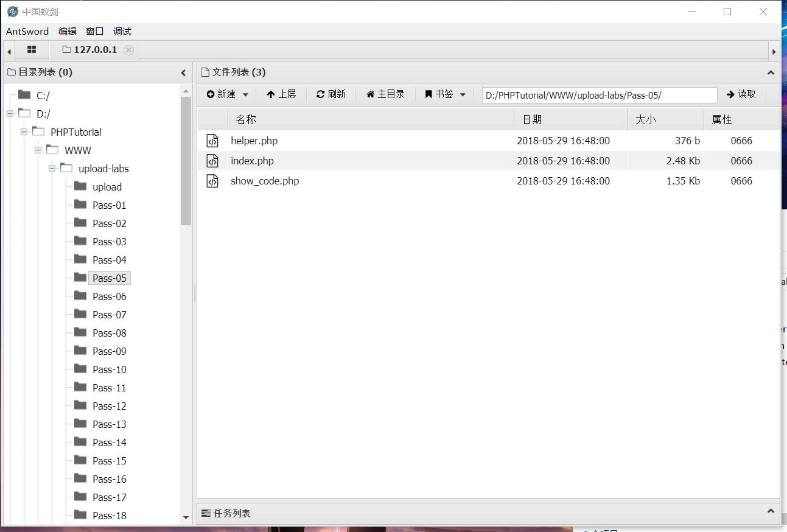Screen dimensions: 787x532
Task: Select the show_code.php file icon
Action: (212, 181)
